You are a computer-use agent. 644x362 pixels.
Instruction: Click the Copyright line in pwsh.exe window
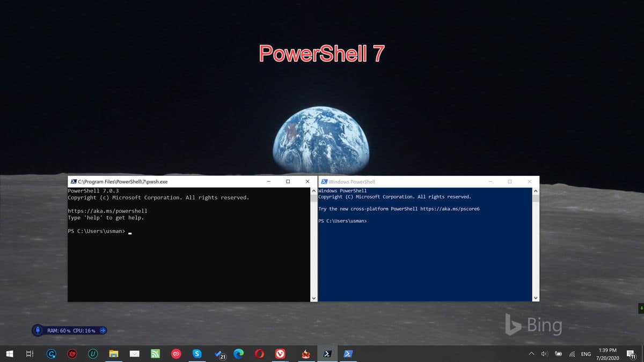click(158, 197)
